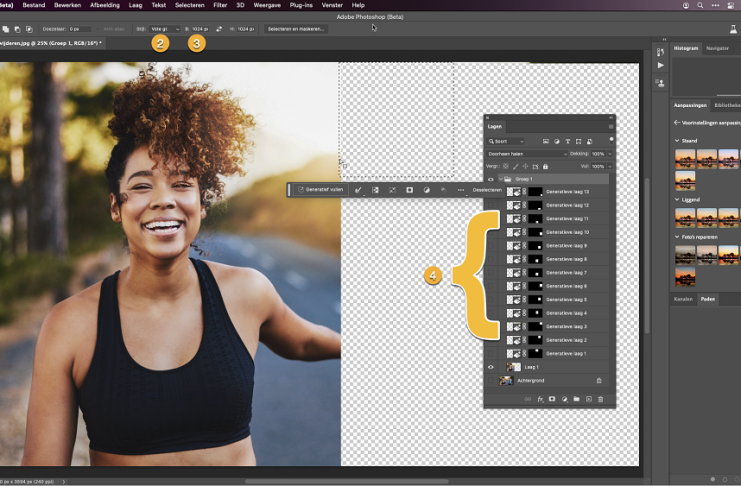Toggle the layer filter on/off switch
Screen dimensions: 741x486
pos(611,140)
